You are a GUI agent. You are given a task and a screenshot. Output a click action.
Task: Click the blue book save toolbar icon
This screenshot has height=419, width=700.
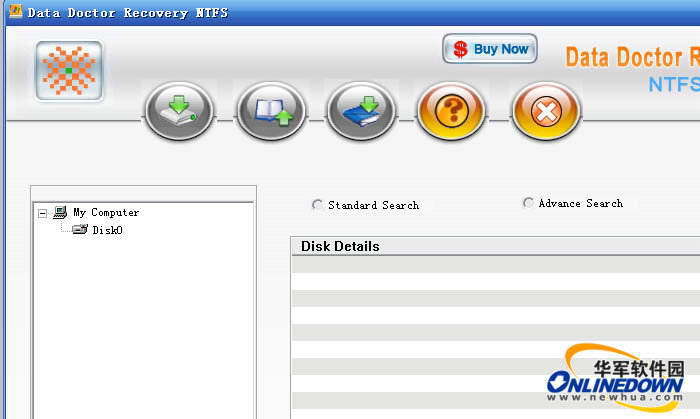361,111
